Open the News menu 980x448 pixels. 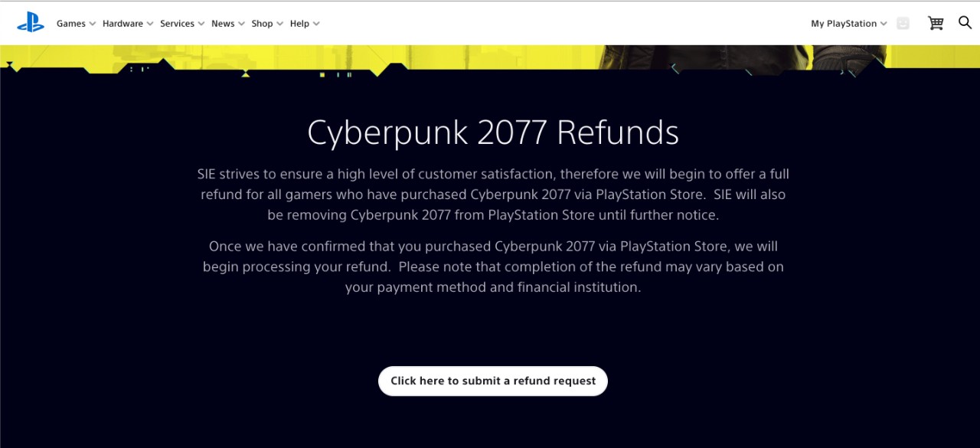pos(223,24)
